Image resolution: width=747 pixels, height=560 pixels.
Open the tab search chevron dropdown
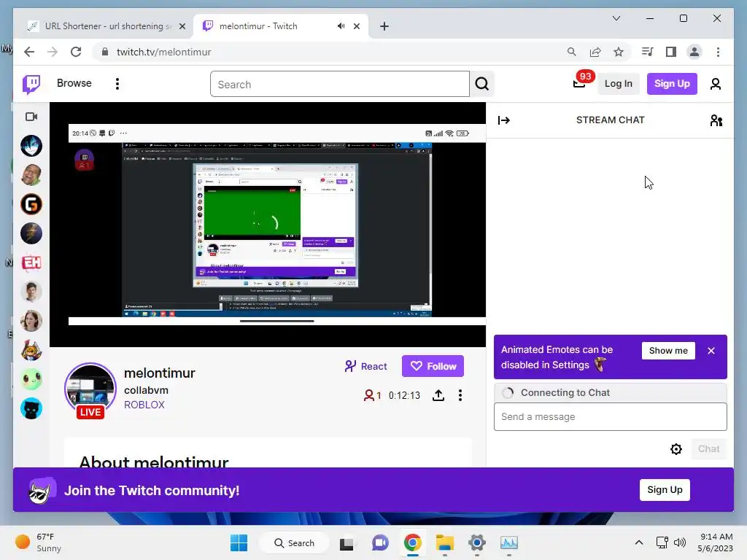[x=616, y=18]
